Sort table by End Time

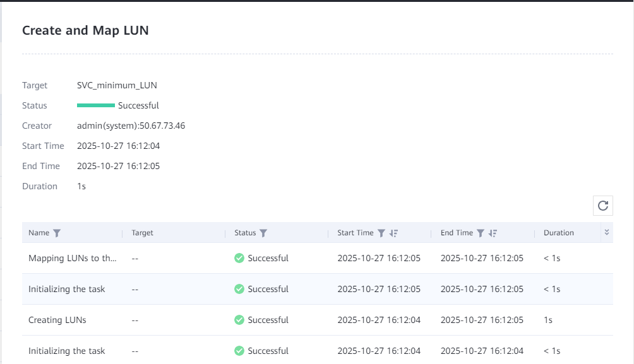point(493,233)
